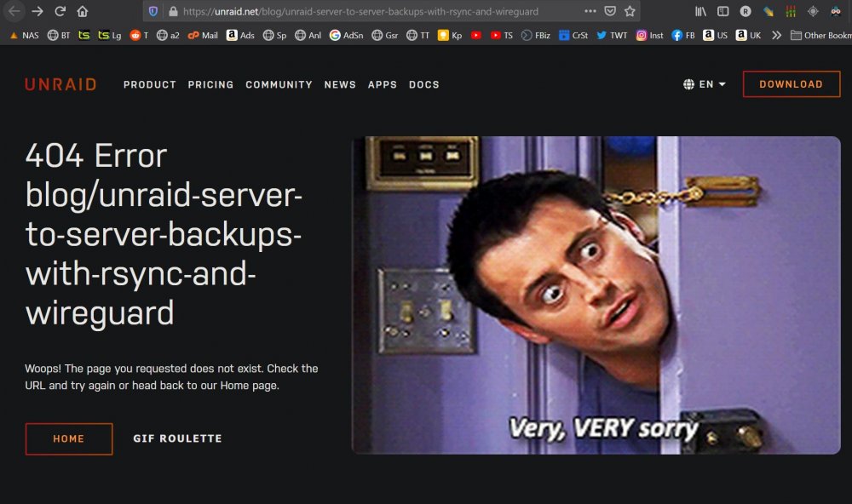
Task: Open the Google AdSn bookmark
Action: point(346,35)
